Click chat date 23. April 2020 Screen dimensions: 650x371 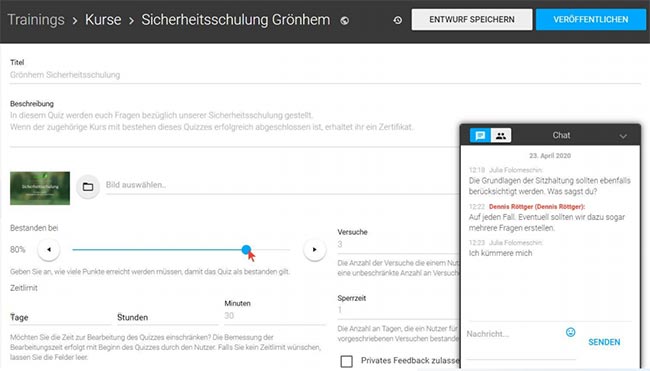click(550, 156)
